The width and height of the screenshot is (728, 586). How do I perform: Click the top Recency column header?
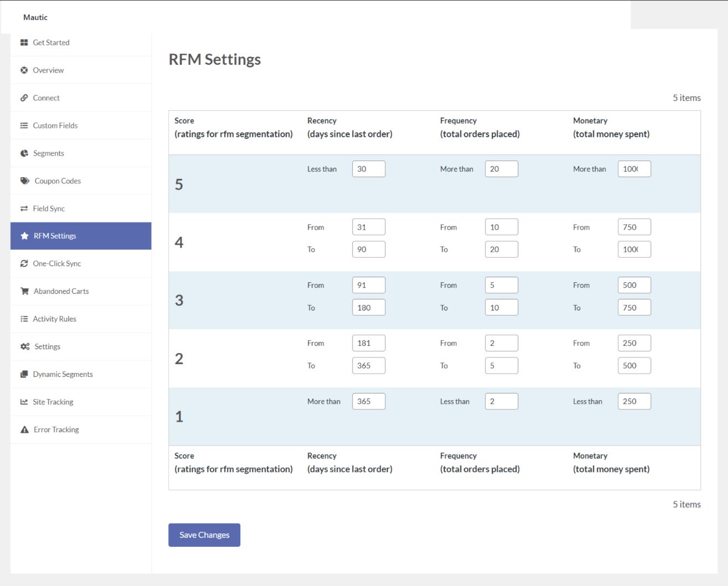tap(350, 127)
